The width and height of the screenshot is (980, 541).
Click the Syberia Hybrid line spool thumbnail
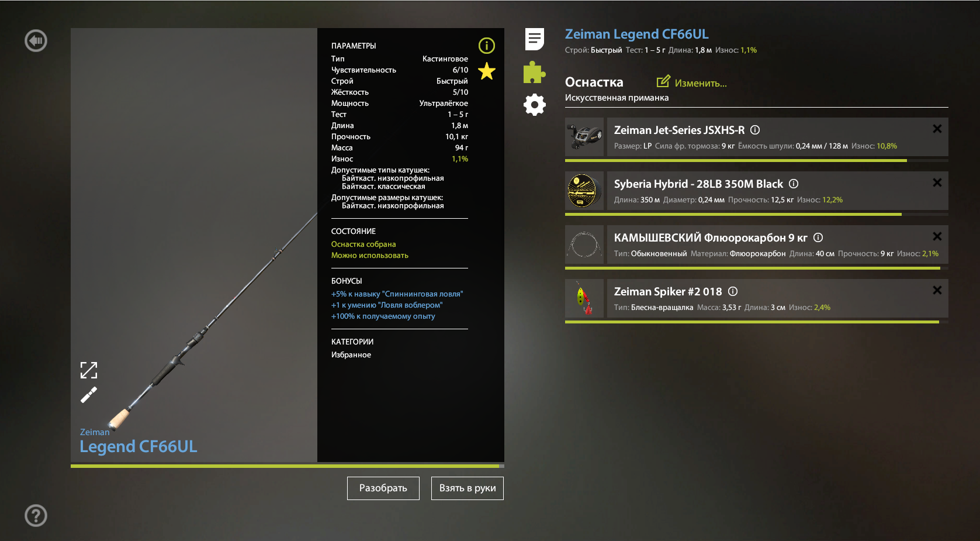pyautogui.click(x=584, y=191)
